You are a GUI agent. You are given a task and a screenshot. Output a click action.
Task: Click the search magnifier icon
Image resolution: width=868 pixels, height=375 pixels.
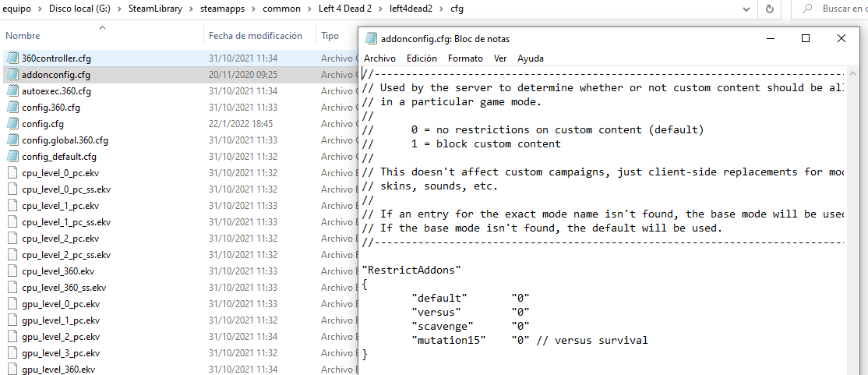tap(807, 9)
